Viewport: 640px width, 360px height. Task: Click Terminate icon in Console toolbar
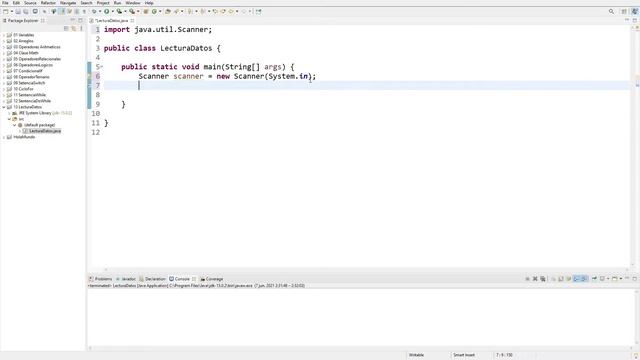(527, 279)
